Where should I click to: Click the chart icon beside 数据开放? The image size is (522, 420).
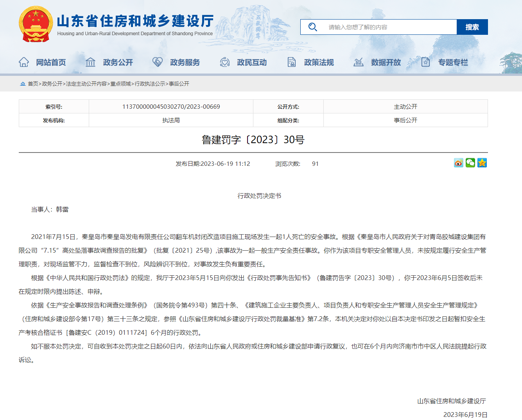click(x=359, y=62)
